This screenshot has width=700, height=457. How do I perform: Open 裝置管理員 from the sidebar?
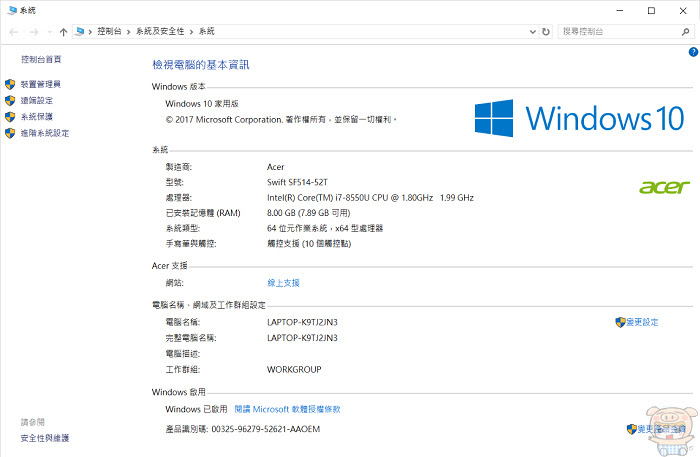[41, 84]
